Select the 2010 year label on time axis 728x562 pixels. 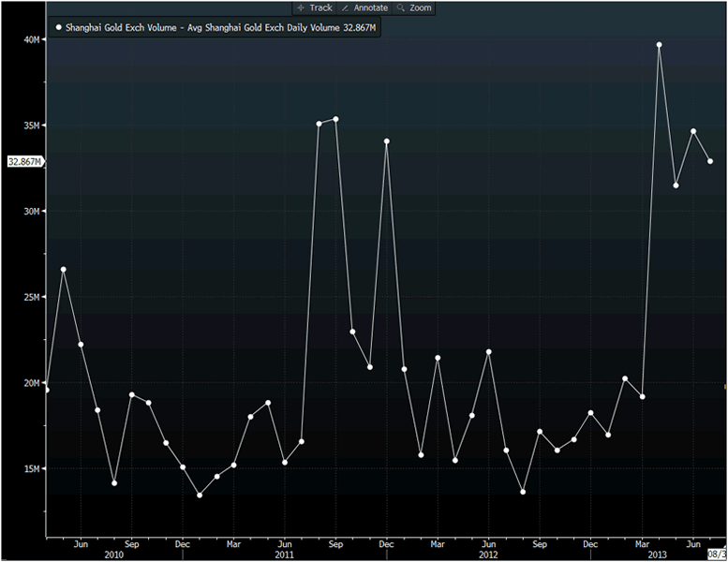(114, 555)
